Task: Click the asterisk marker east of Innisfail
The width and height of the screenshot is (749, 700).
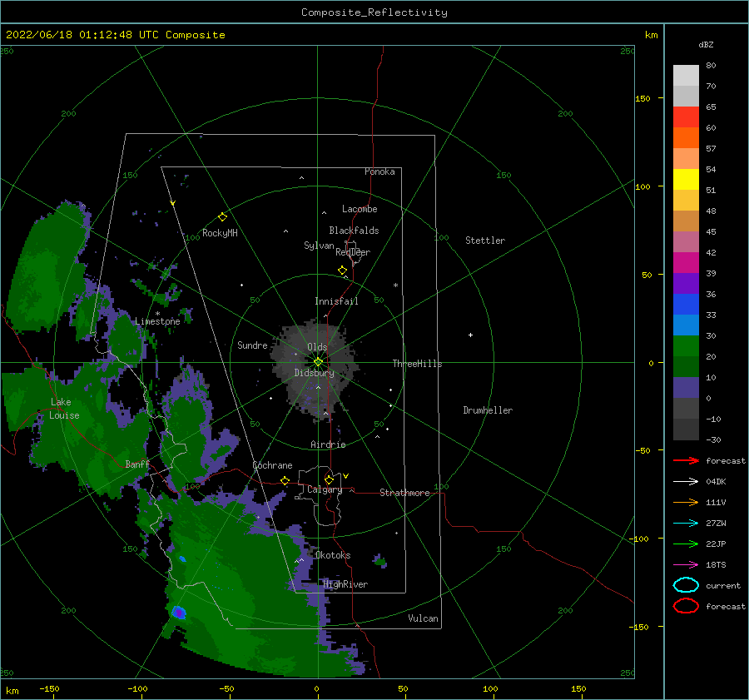Action: pos(395,285)
